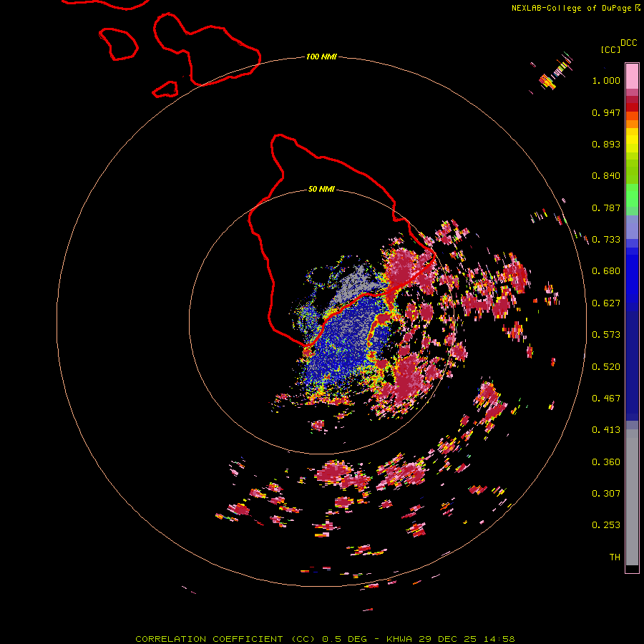Select the DCC label above the legend

pos(629,43)
